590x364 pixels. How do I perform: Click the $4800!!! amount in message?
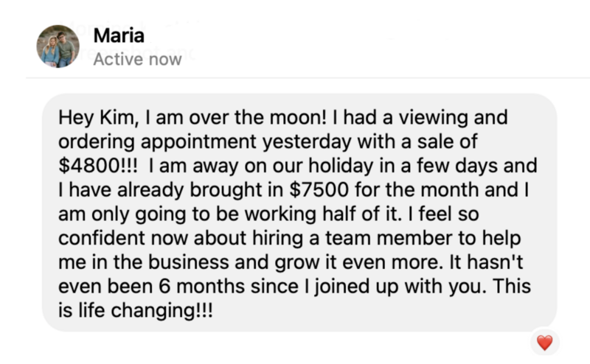[98, 166]
